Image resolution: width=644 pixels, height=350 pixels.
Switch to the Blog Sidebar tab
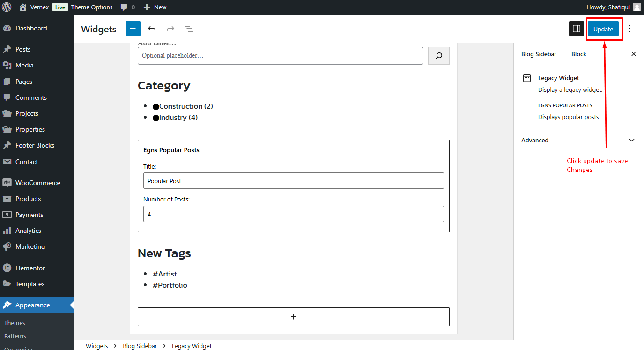coord(539,54)
